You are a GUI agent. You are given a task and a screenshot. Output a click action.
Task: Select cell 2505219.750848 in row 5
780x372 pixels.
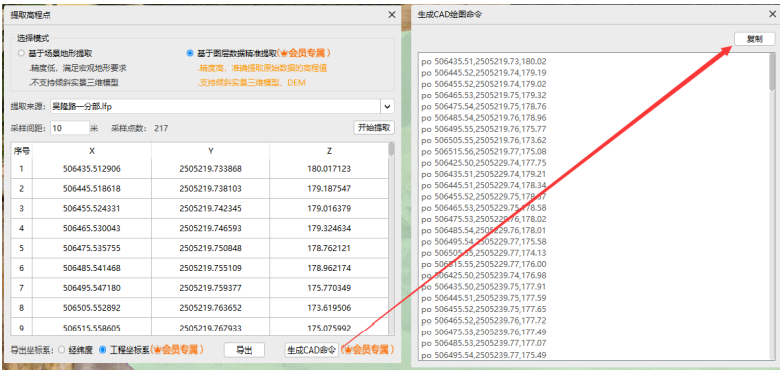[211, 249]
